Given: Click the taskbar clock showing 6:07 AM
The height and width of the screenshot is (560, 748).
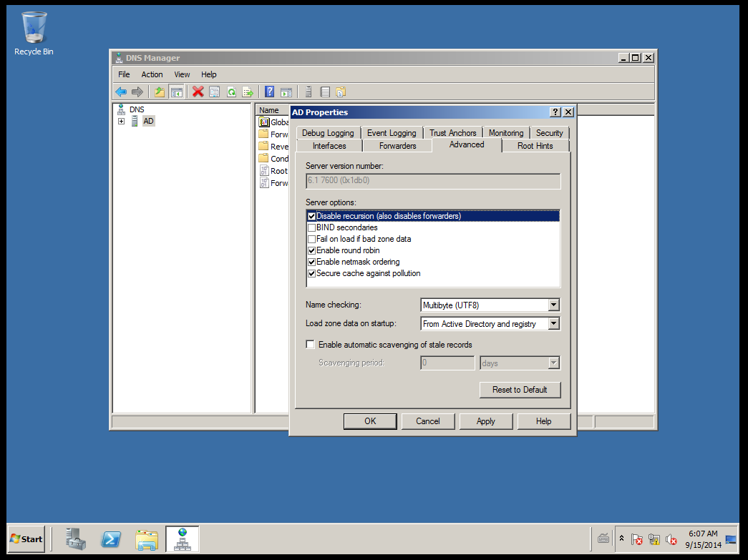Looking at the screenshot, I should [703, 539].
